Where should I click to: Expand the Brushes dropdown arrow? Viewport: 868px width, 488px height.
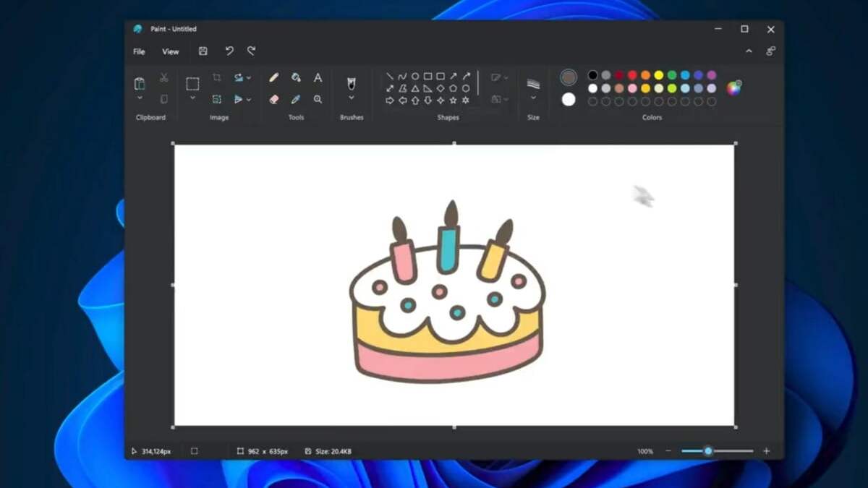click(352, 98)
